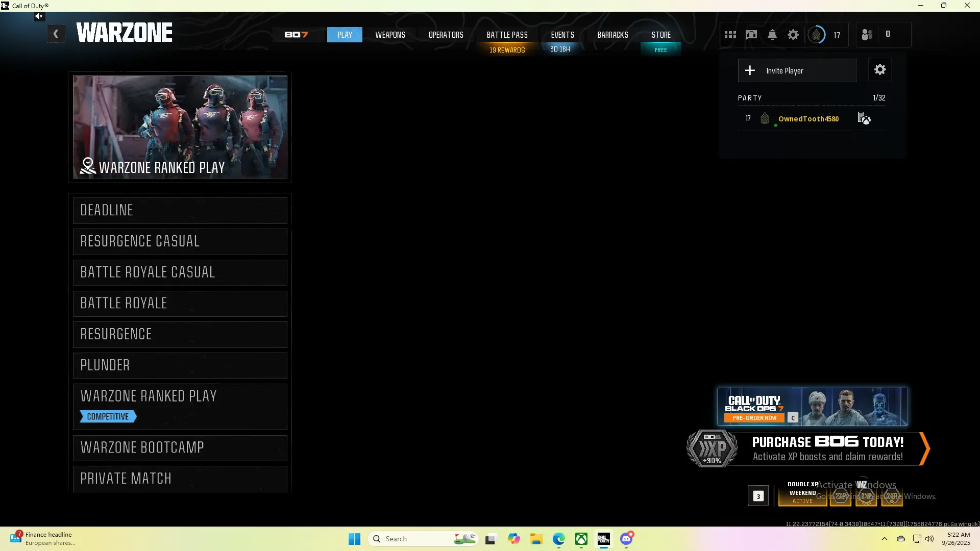The width and height of the screenshot is (980, 551).
Task: Show hidden system tray icons
Action: (885, 539)
